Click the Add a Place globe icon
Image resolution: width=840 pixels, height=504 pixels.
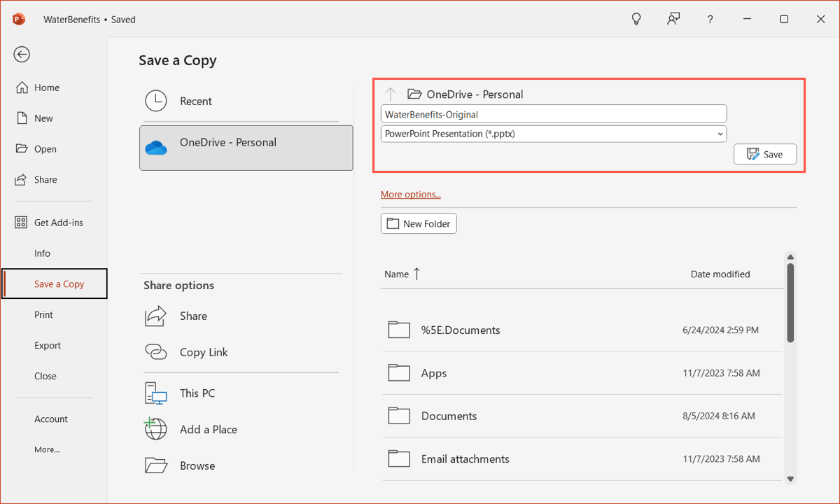[156, 429]
